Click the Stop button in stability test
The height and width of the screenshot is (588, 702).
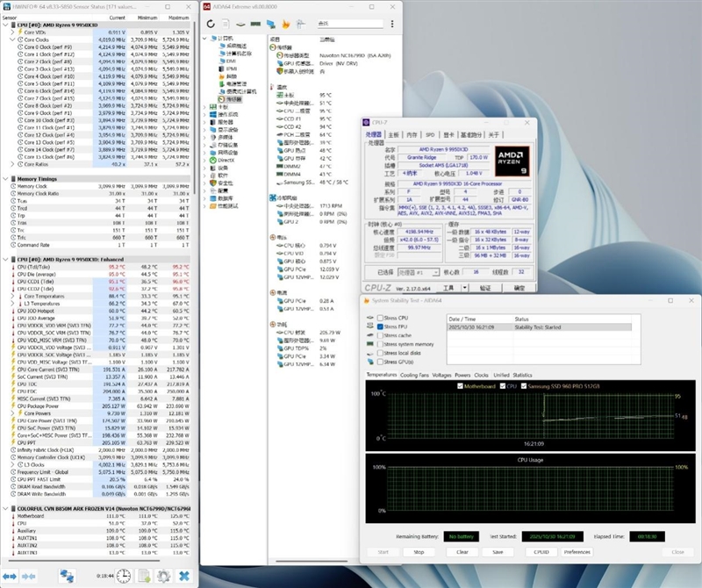pyautogui.click(x=419, y=552)
